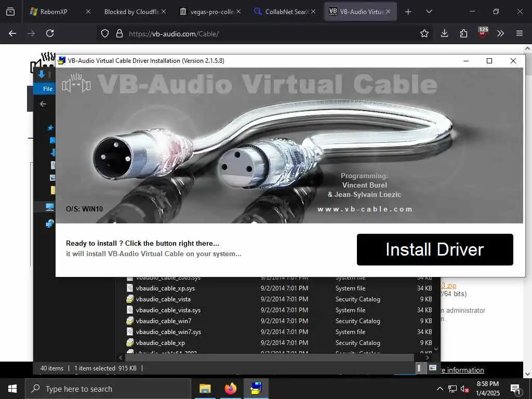Click vbaudio_cable_xp.sys file icon
The height and width of the screenshot is (399, 532).
point(129,288)
